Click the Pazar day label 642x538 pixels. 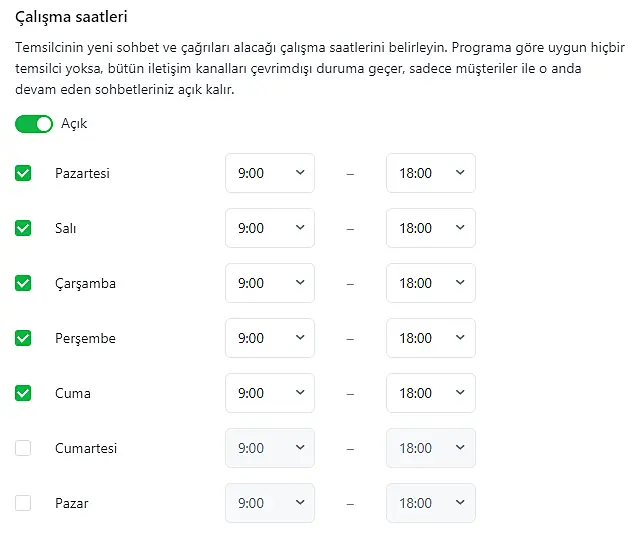pos(72,503)
